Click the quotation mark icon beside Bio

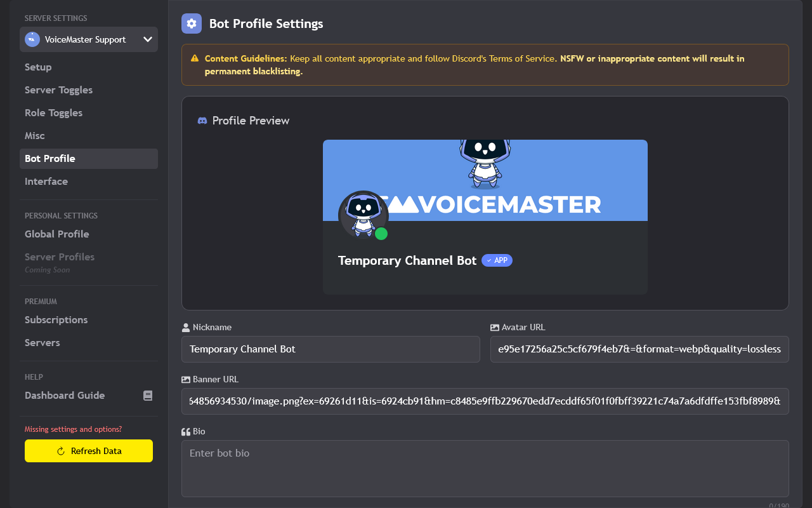[x=185, y=431]
